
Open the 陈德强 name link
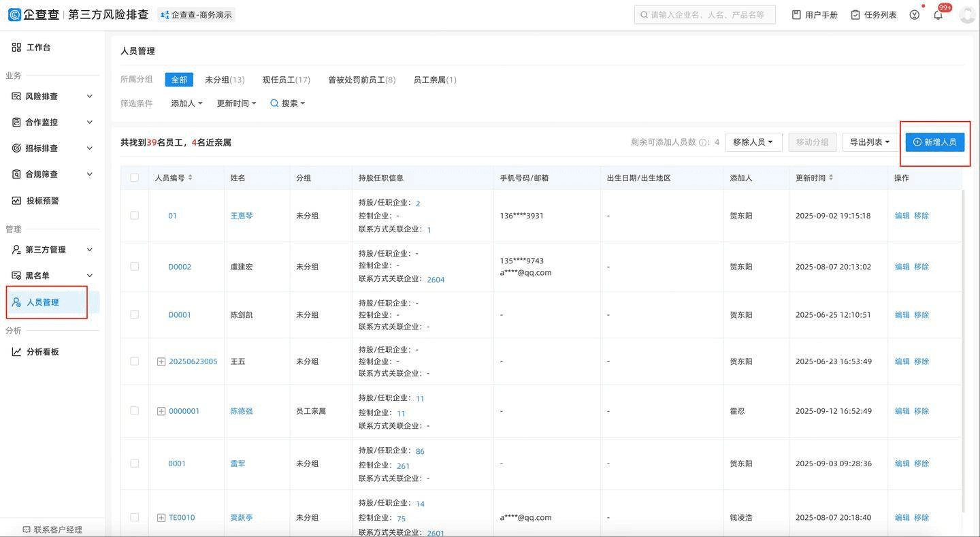(x=242, y=411)
